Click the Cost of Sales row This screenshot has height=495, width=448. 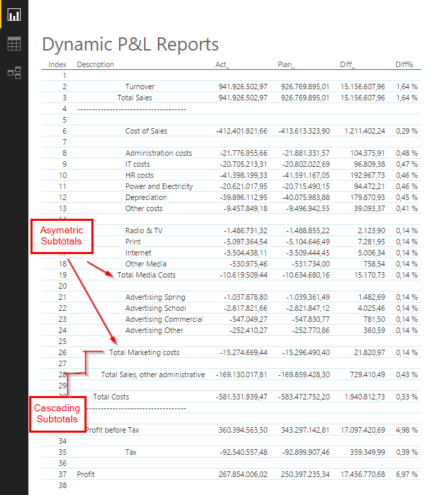tap(231, 131)
